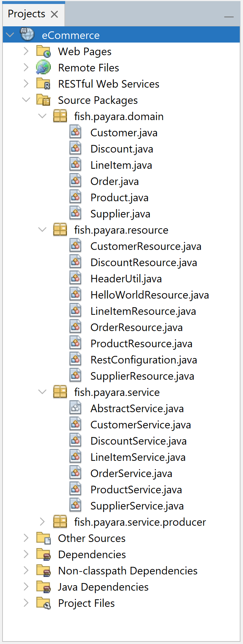Collapse the fish.payara.resource package
Screen dimensions: 243x644
click(x=42, y=230)
